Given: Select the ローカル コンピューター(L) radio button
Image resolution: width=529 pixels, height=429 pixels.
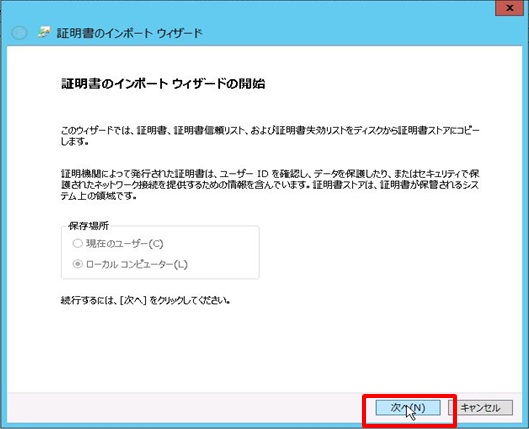Looking at the screenshot, I should click(x=78, y=264).
